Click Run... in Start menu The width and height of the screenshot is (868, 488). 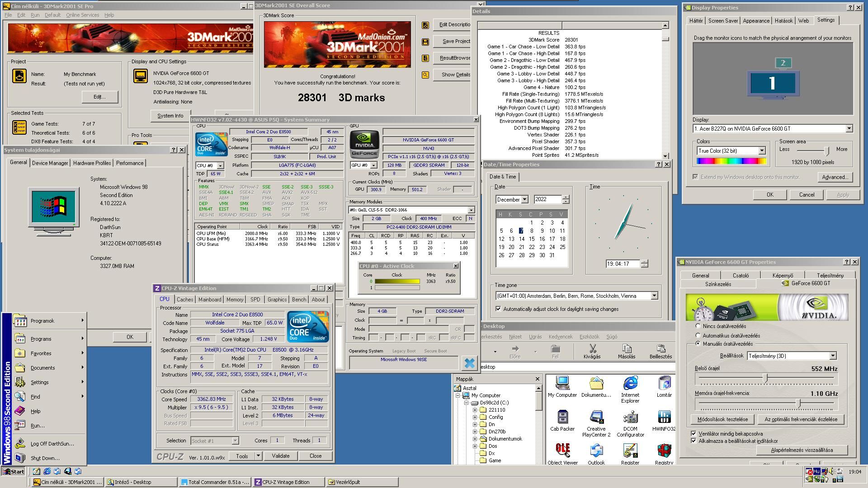tap(50, 426)
